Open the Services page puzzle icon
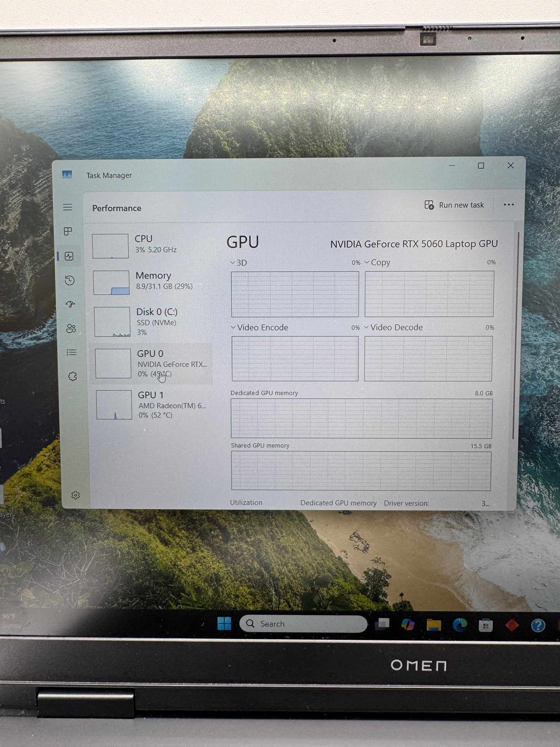This screenshot has width=560, height=747. [x=72, y=376]
